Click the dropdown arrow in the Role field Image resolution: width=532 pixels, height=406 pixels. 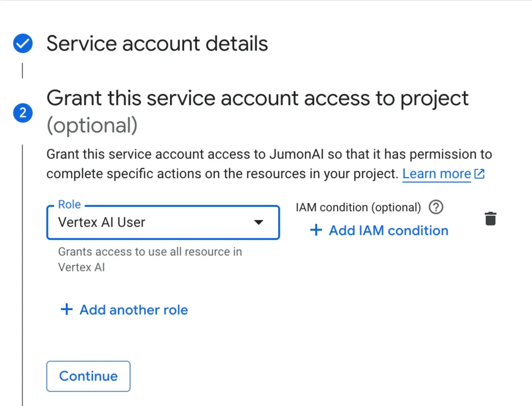[259, 222]
